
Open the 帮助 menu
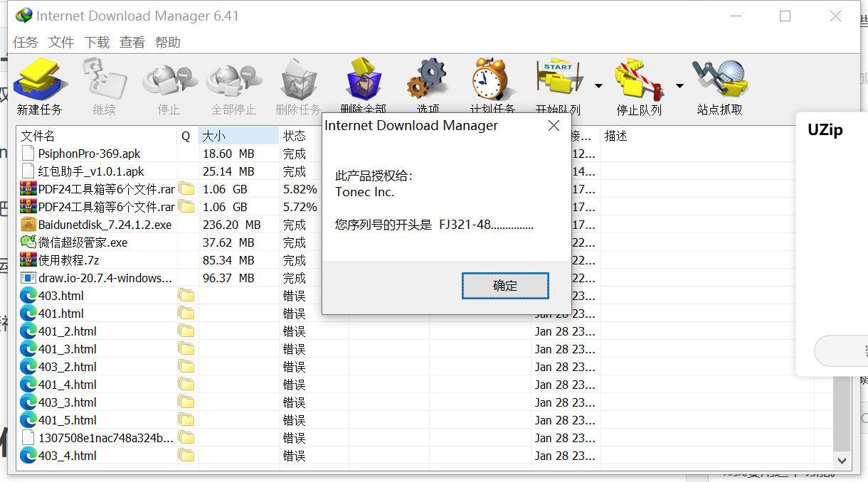pos(168,43)
